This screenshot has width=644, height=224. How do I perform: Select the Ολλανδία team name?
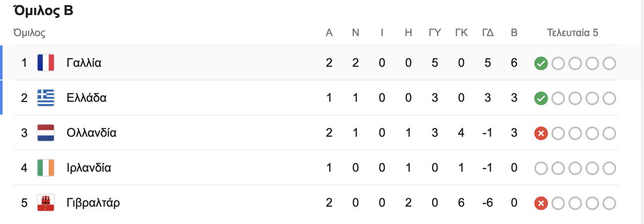click(91, 133)
